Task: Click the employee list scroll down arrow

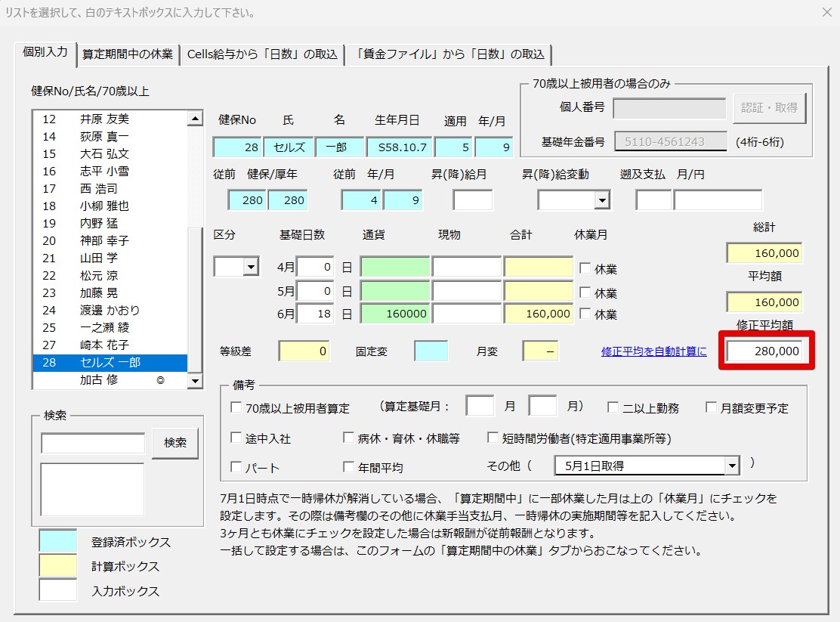Action: [195, 381]
